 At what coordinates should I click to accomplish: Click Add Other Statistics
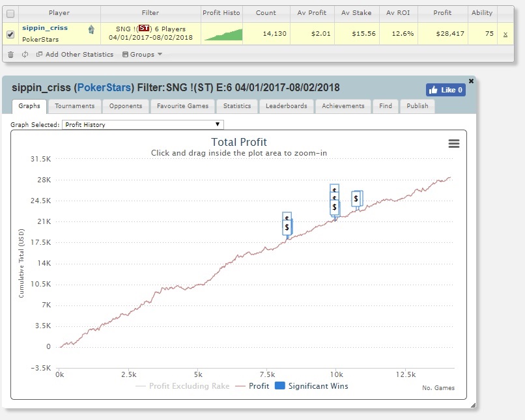(75, 54)
